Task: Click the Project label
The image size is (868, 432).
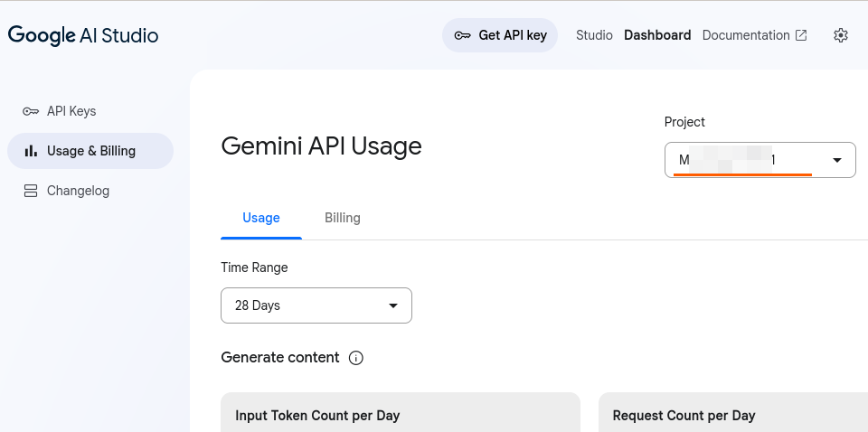Action: (x=684, y=122)
